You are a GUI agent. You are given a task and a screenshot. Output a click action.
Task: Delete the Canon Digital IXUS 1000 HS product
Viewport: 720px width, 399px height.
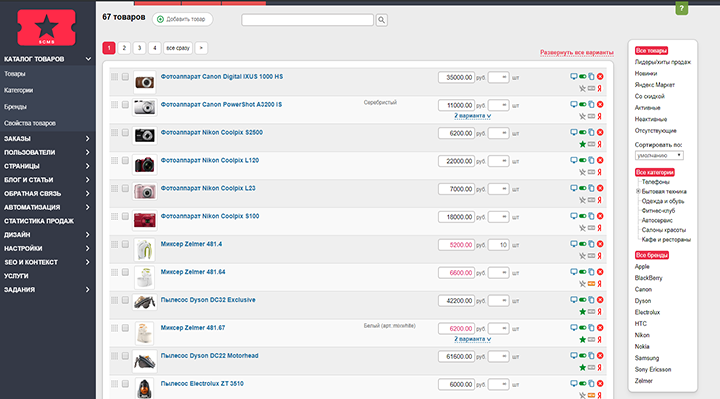600,77
